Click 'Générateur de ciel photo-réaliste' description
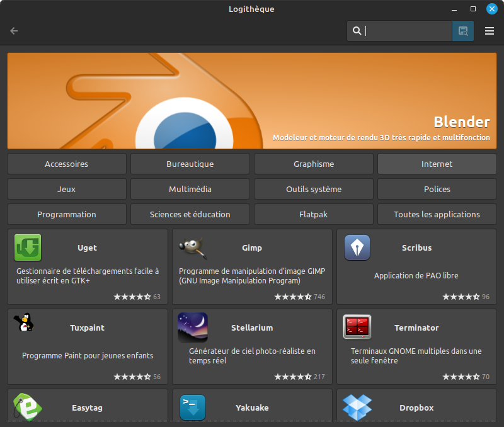 pyautogui.click(x=252, y=356)
